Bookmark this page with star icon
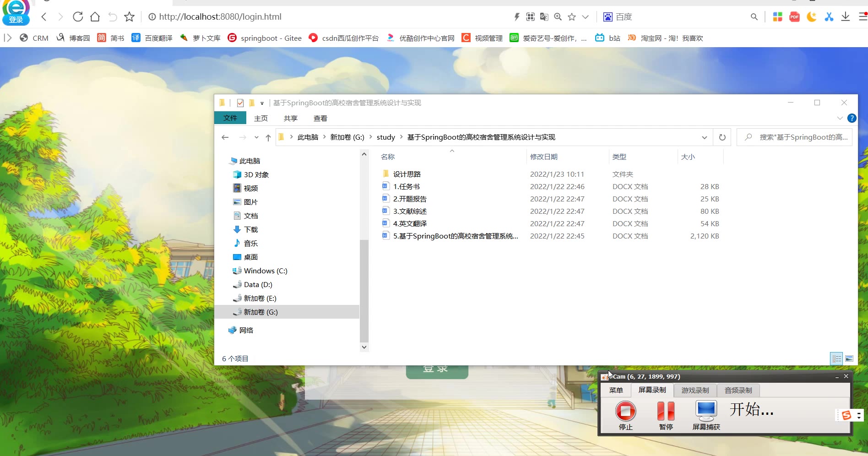The image size is (868, 456). [x=130, y=17]
